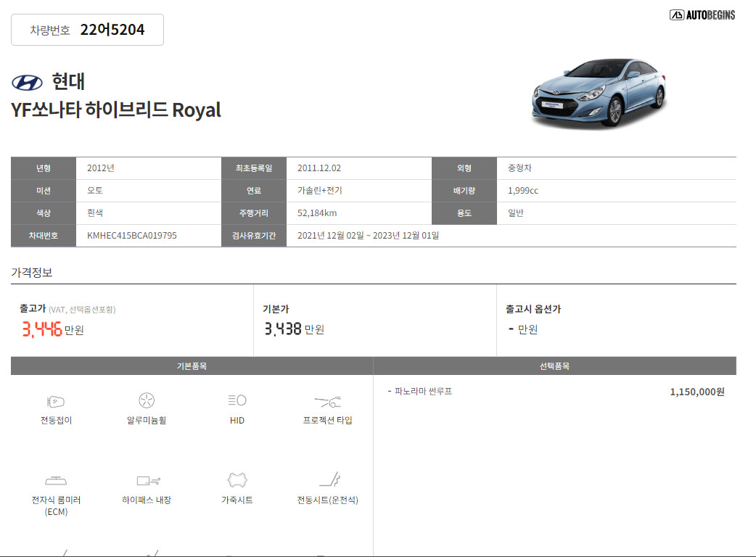
Task: Click the 선택품목 section header
Action: click(554, 366)
